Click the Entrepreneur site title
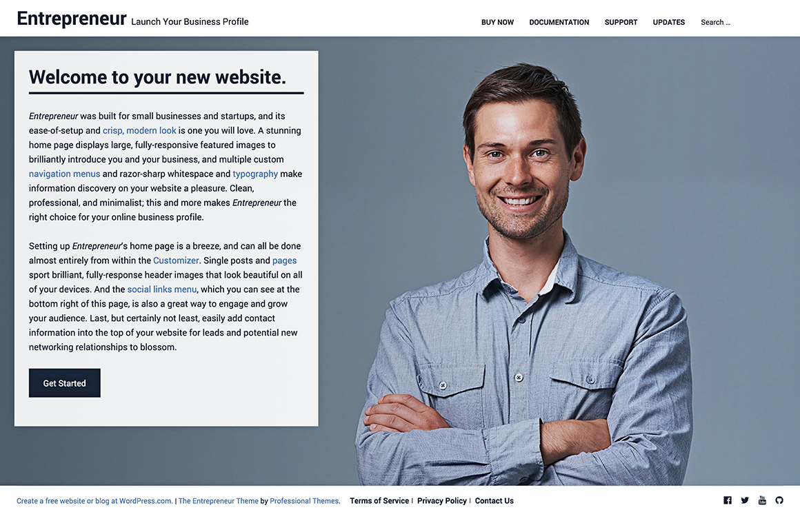This screenshot has height=532, width=800. (72, 19)
